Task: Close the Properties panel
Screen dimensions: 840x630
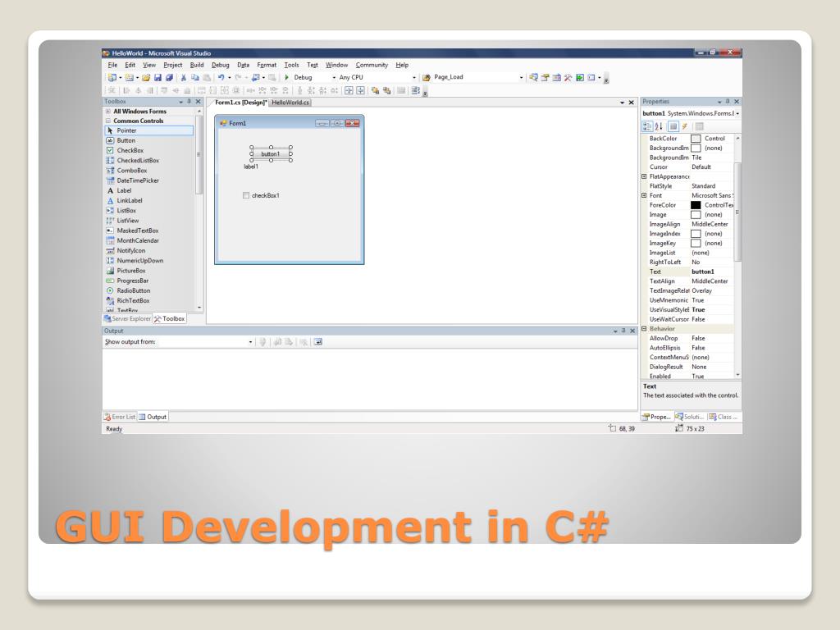Action: point(737,101)
